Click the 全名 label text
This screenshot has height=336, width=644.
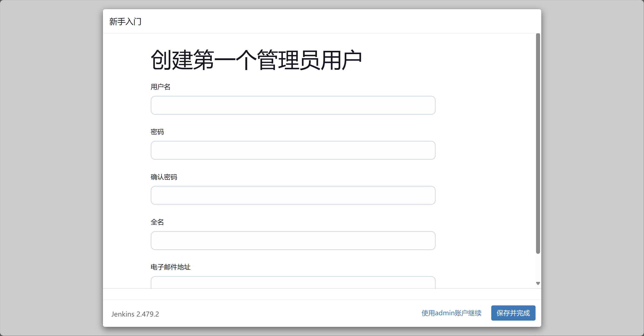coord(157,222)
